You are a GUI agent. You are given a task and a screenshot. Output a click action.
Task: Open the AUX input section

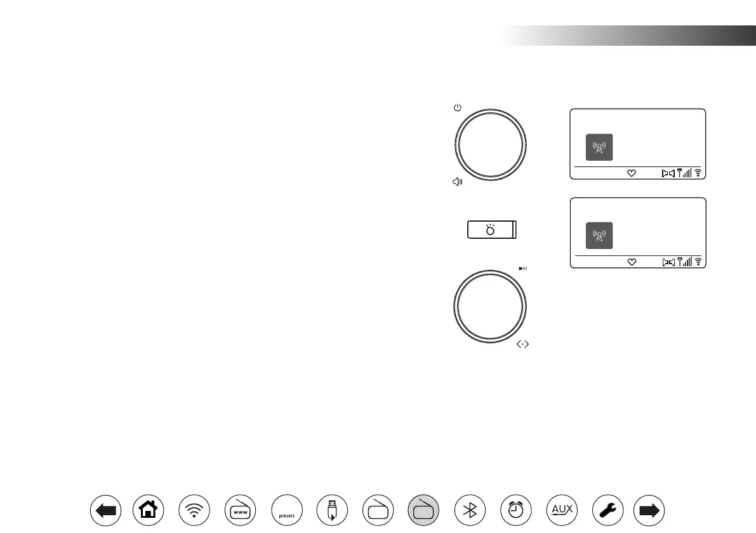pyautogui.click(x=562, y=510)
